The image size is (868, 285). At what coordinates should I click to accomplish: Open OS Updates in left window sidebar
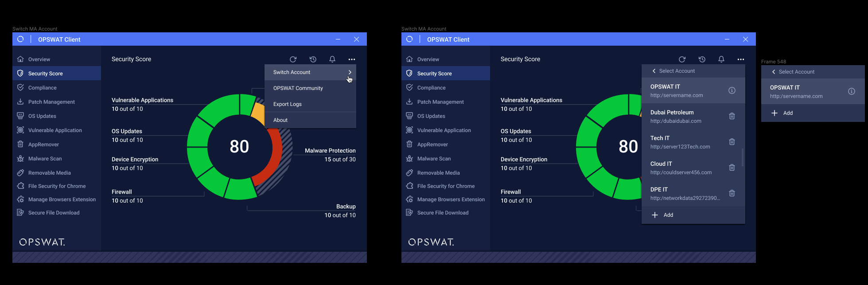[57, 116]
